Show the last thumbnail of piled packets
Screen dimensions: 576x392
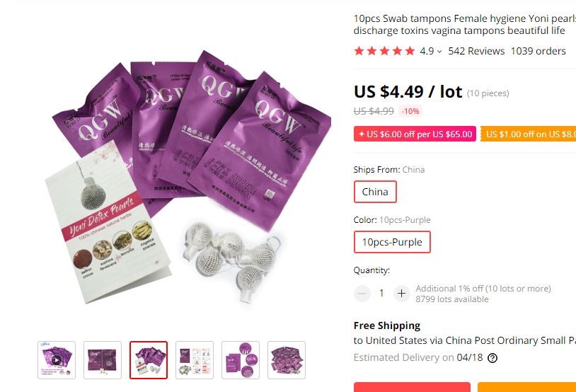(x=287, y=360)
